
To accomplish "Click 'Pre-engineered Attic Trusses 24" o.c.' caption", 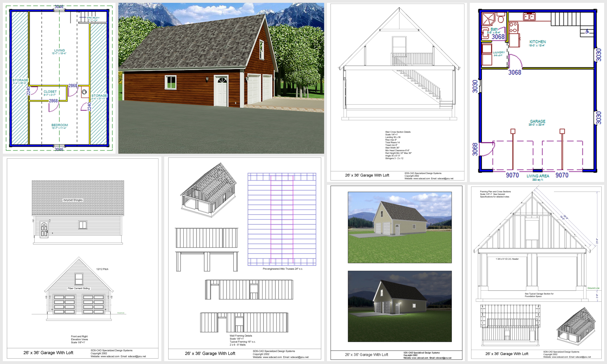I will click(283, 269).
